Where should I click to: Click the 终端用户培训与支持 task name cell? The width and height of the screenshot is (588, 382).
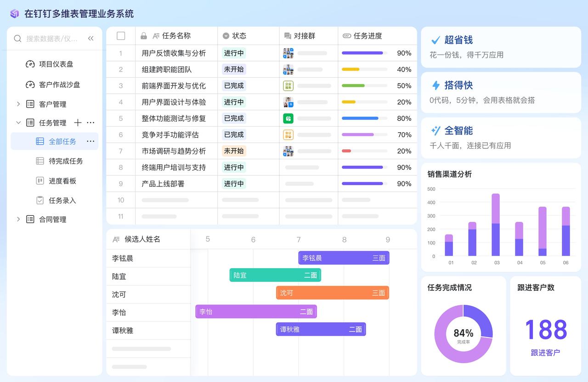[176, 167]
